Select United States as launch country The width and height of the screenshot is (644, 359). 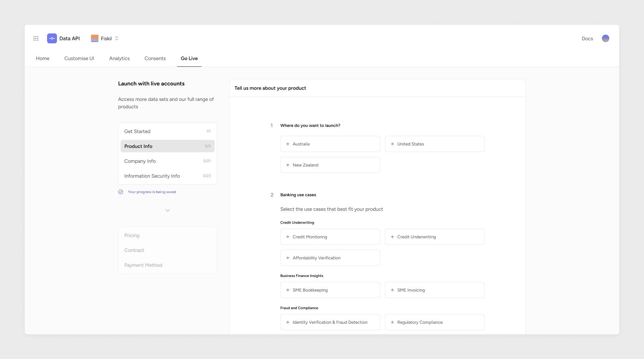[x=434, y=144]
